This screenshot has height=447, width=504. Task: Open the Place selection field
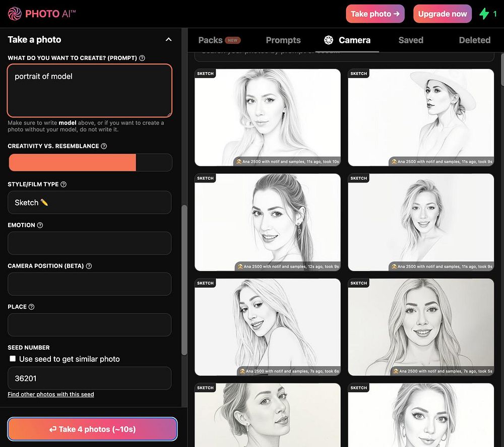(89, 325)
